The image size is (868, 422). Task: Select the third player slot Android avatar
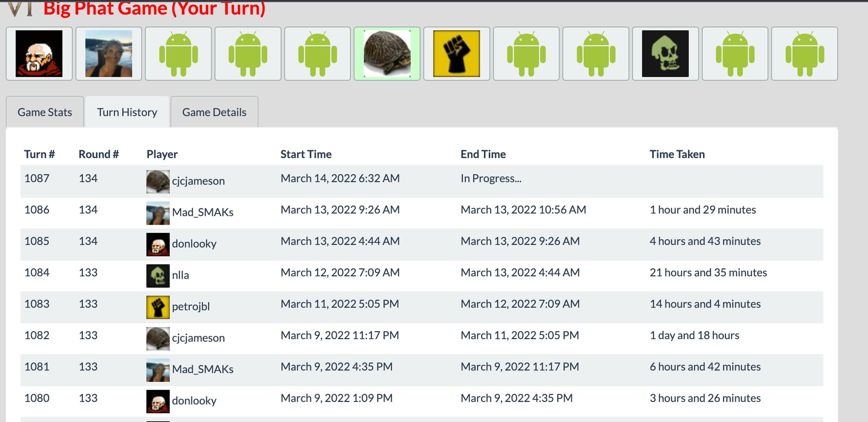tap(178, 54)
